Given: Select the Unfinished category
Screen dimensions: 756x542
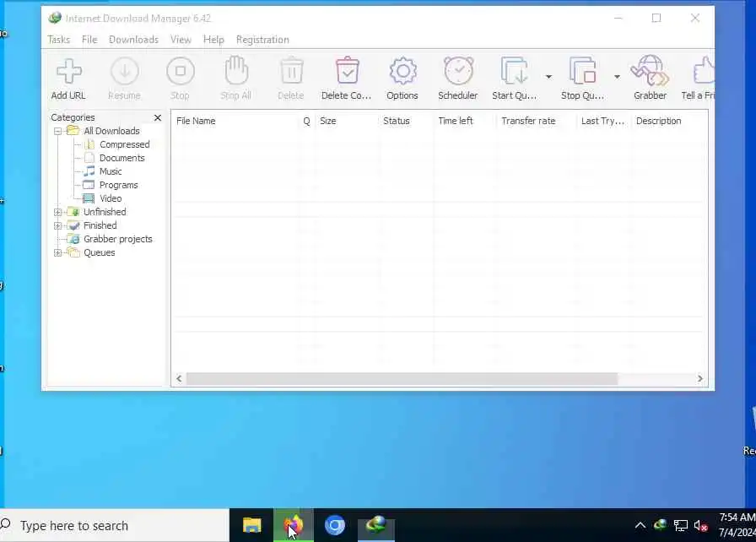Looking at the screenshot, I should (105, 212).
